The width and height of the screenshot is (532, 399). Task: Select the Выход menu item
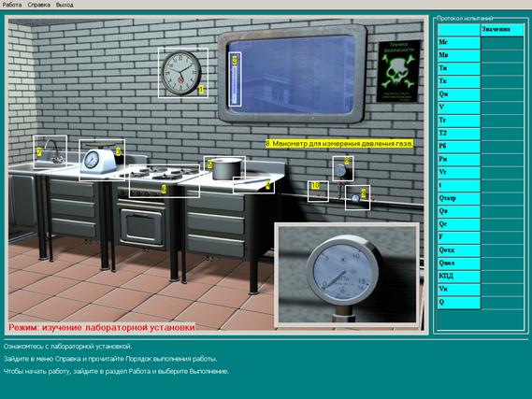coord(65,5)
